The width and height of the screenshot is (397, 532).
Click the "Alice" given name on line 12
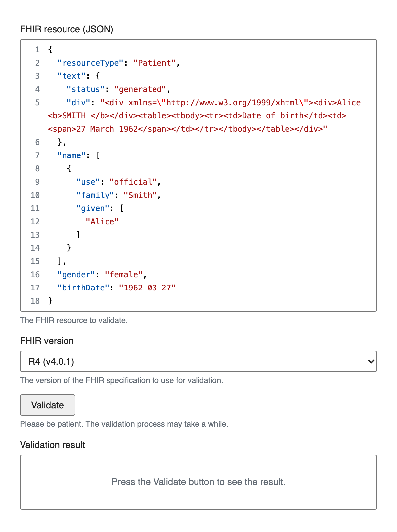pyautogui.click(x=102, y=222)
